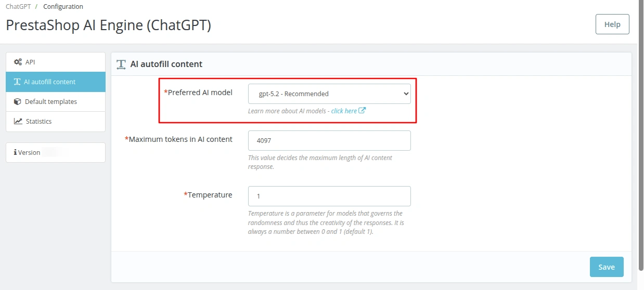Focus the Maximum tokens input field
Viewport: 644px width, 290px height.
point(329,140)
